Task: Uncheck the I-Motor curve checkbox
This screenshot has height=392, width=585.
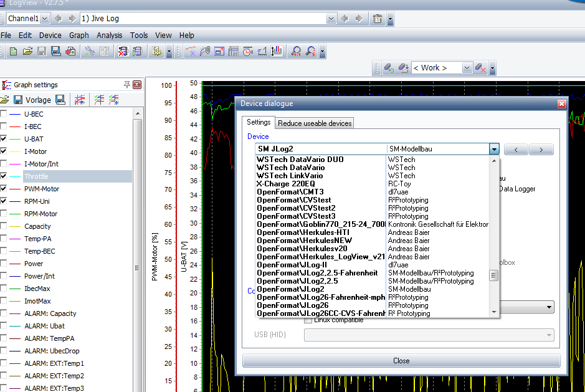Action: point(3,151)
